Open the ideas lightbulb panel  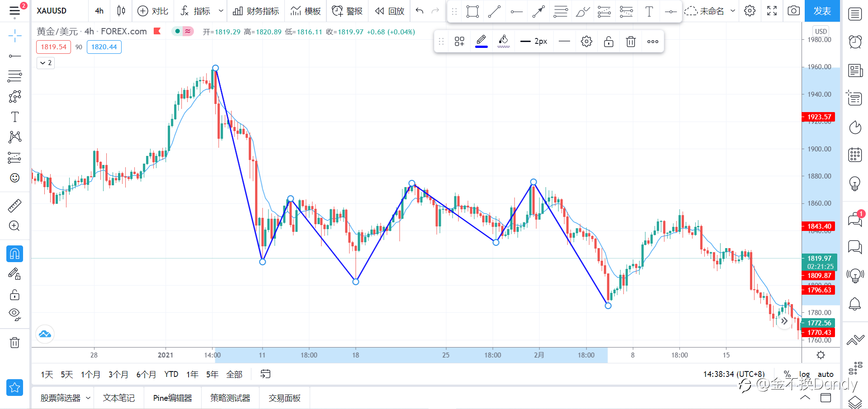tap(855, 183)
